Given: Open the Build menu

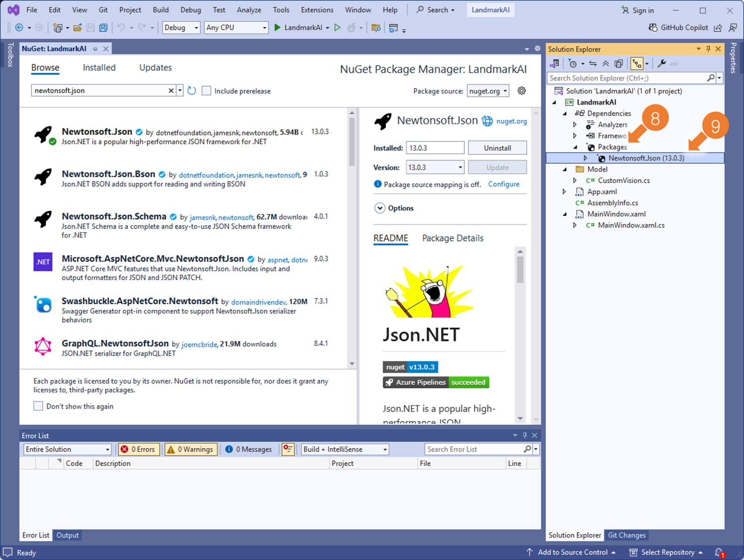Looking at the screenshot, I should (161, 10).
